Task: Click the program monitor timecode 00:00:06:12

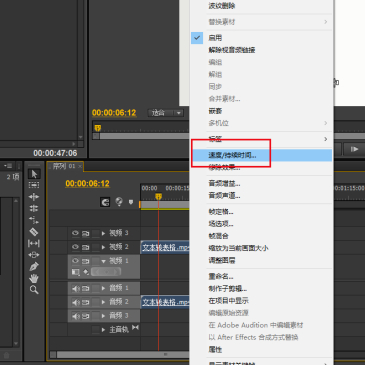Action: pyautogui.click(x=114, y=113)
